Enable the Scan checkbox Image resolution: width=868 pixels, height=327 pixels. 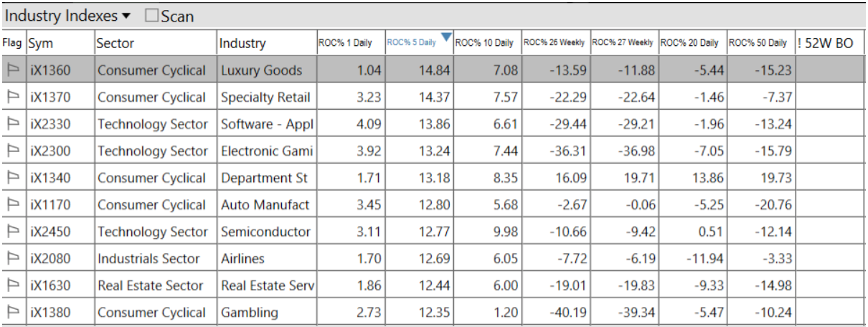(152, 16)
